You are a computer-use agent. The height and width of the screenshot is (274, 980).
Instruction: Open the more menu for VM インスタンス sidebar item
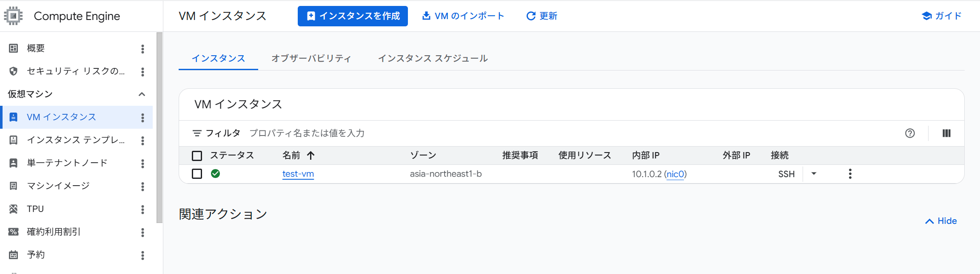click(142, 118)
